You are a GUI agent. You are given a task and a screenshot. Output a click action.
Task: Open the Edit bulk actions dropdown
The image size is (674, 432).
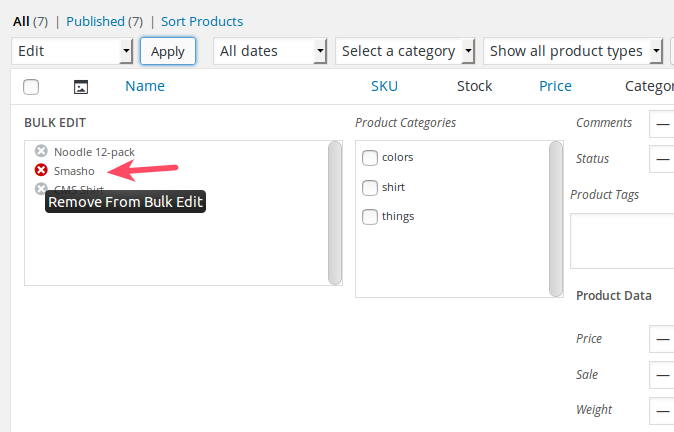(x=72, y=51)
